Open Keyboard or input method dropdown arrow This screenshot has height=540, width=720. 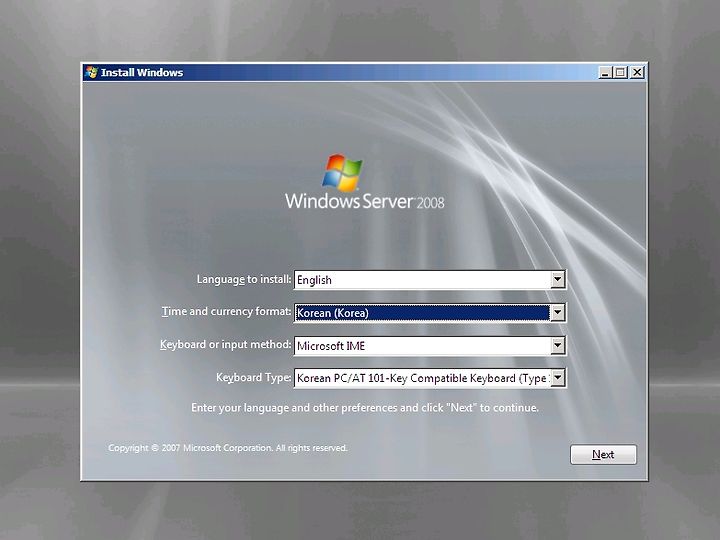coord(557,345)
